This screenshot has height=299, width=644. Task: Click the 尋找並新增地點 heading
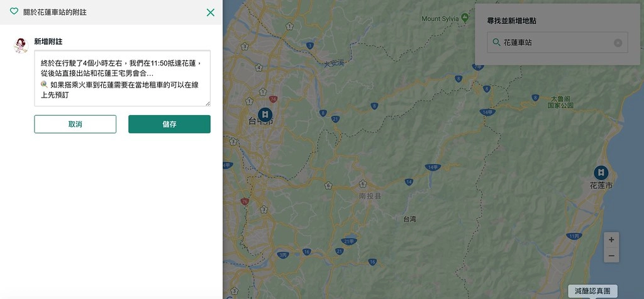coord(511,21)
